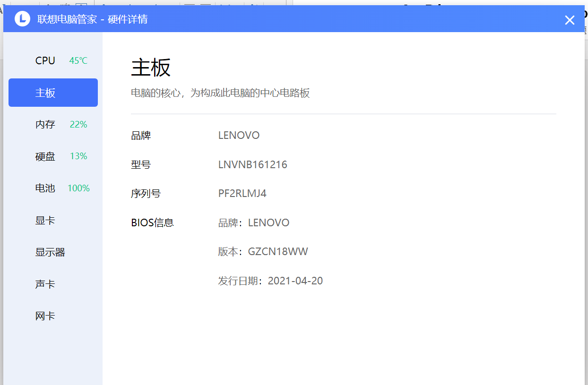Click the 22% memory usage value
The image size is (588, 385).
pos(78,125)
